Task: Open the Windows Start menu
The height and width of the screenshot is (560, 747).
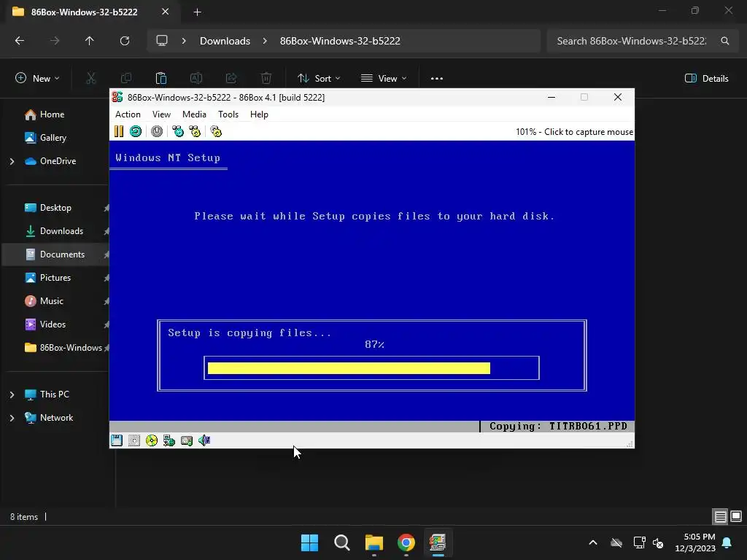Action: (x=309, y=542)
